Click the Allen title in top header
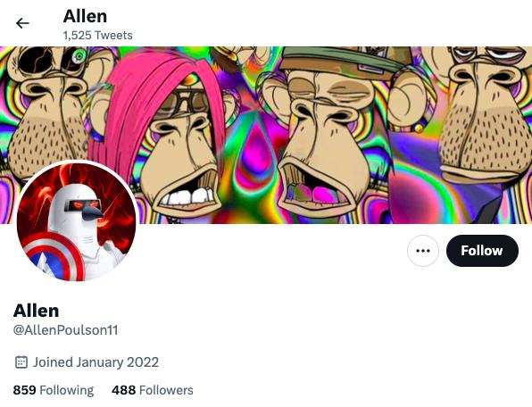This screenshot has height=407, width=532. [x=85, y=16]
